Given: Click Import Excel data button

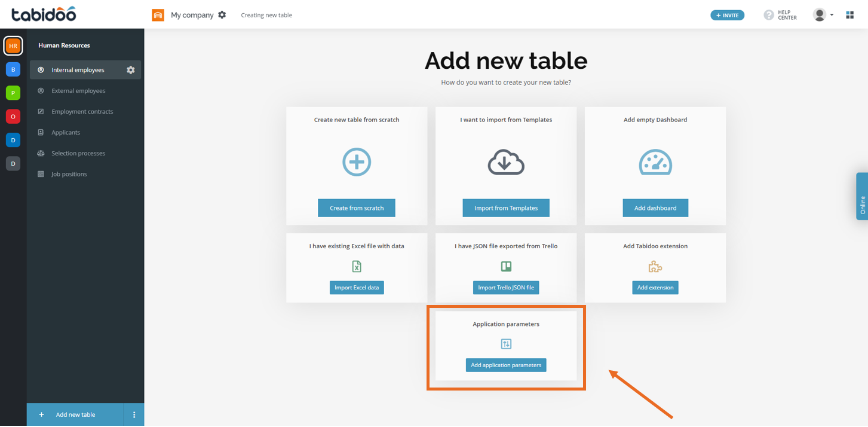Looking at the screenshot, I should [357, 288].
